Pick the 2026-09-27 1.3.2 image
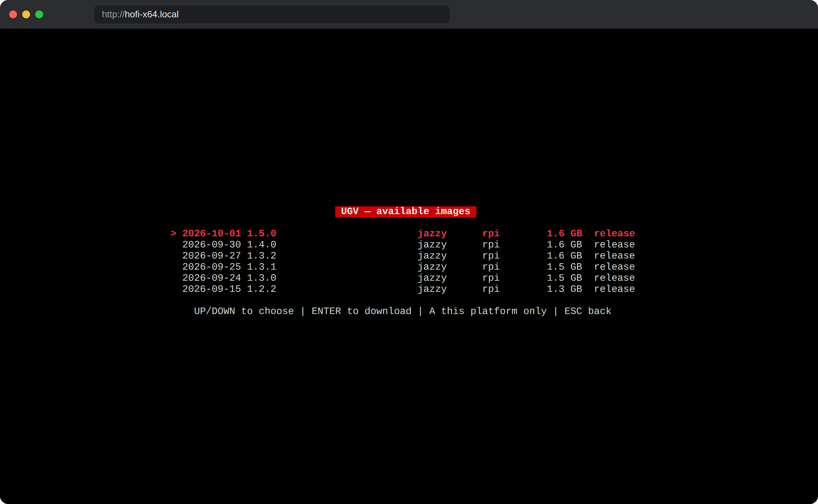Image resolution: width=818 pixels, height=504 pixels. tap(409, 255)
